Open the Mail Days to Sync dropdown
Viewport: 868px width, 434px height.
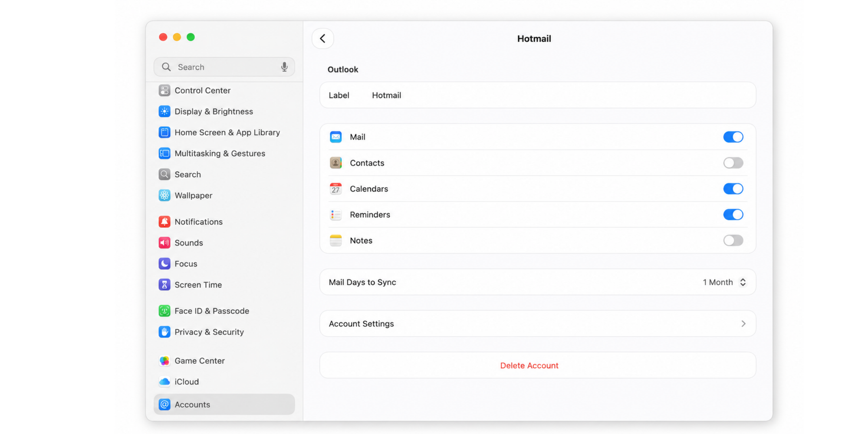[x=724, y=282]
